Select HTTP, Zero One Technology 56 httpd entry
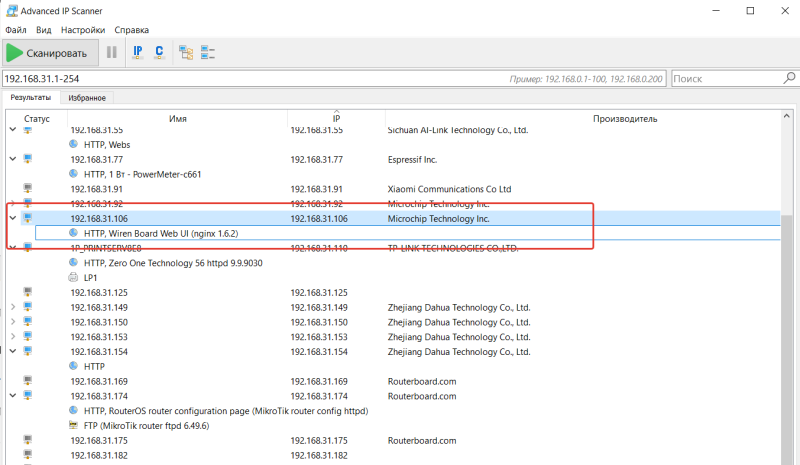The width and height of the screenshot is (800, 465). coord(173,263)
